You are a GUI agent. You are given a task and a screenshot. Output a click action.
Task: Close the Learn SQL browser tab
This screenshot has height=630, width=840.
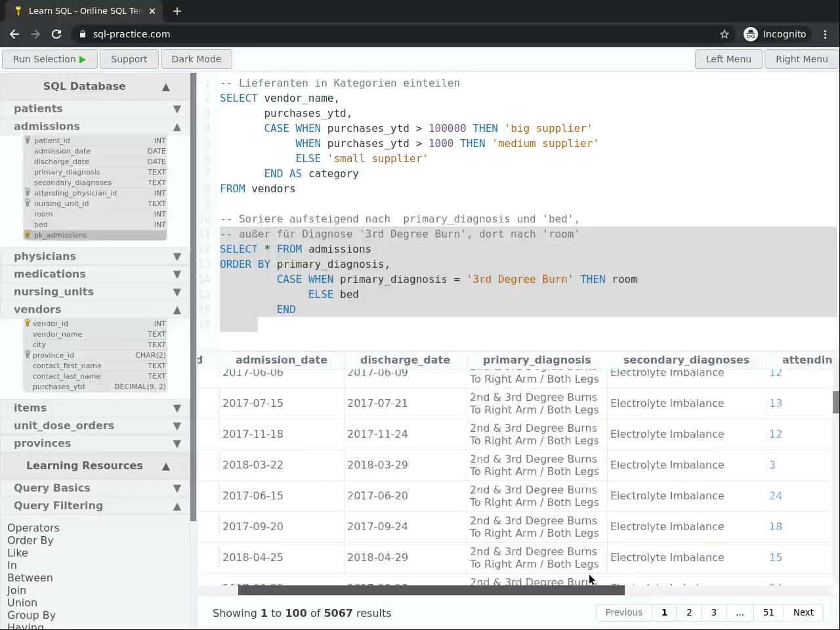point(152,11)
